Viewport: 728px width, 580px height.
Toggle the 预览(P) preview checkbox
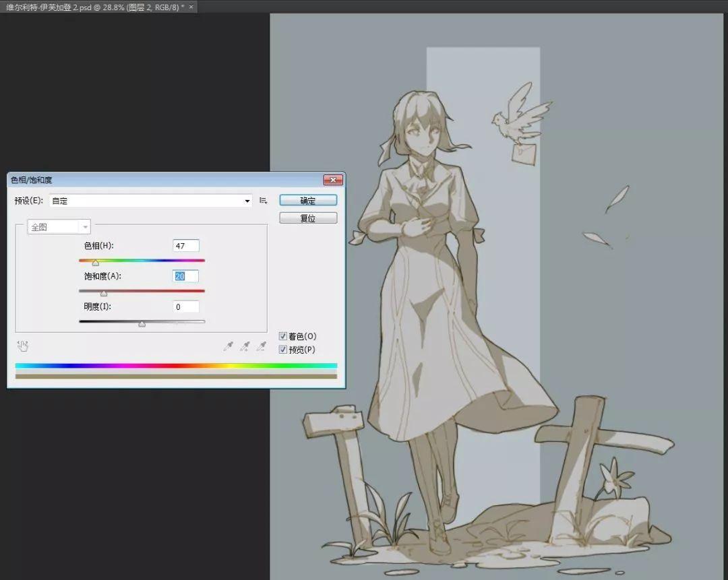point(282,350)
